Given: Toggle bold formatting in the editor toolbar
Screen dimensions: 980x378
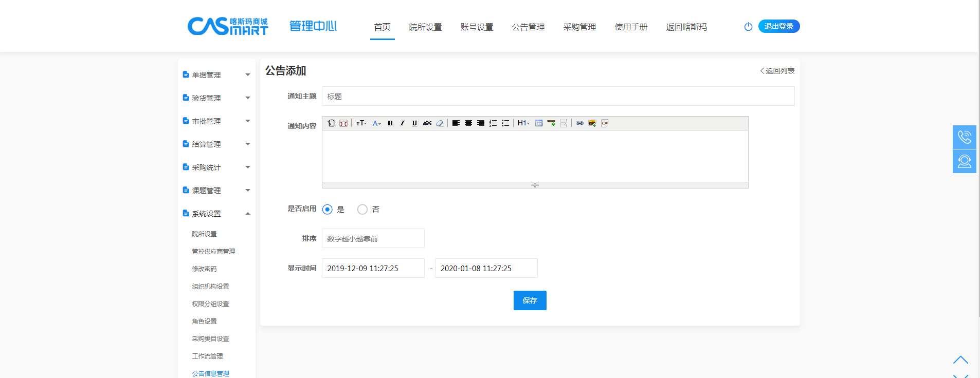Looking at the screenshot, I should coord(390,123).
